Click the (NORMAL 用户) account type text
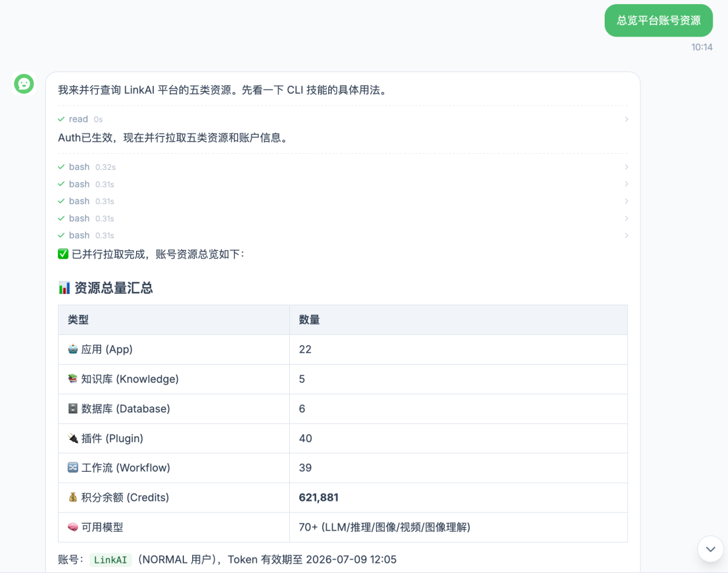This screenshot has height=573, width=728. tap(179, 560)
